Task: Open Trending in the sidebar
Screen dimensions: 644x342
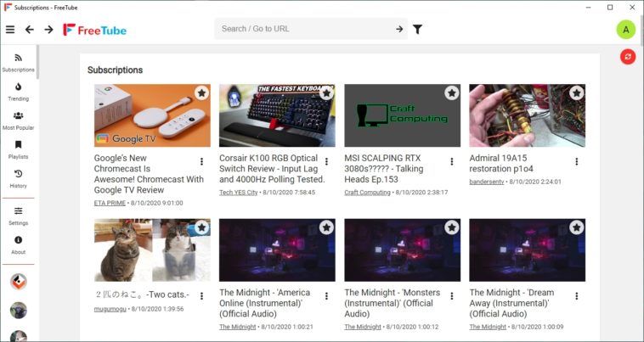Action: (19, 92)
